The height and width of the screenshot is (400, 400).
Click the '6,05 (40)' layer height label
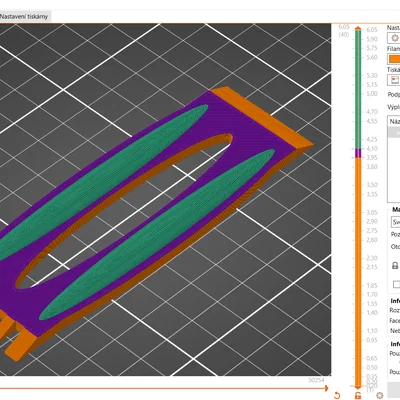coord(344,30)
